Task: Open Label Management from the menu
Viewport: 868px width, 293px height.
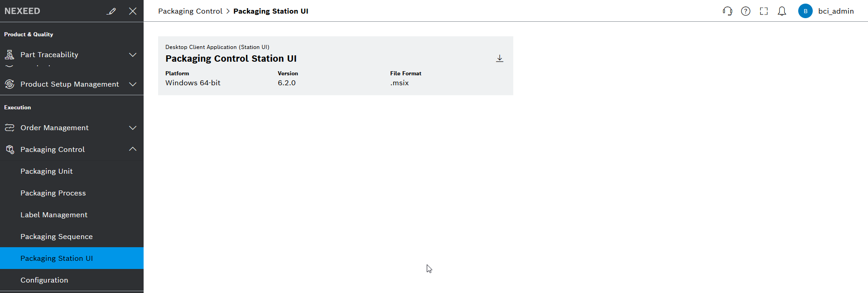Action: [54, 215]
